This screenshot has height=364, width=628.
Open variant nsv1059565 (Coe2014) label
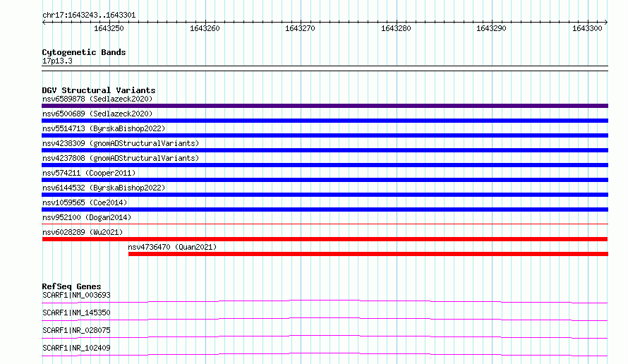(85, 202)
